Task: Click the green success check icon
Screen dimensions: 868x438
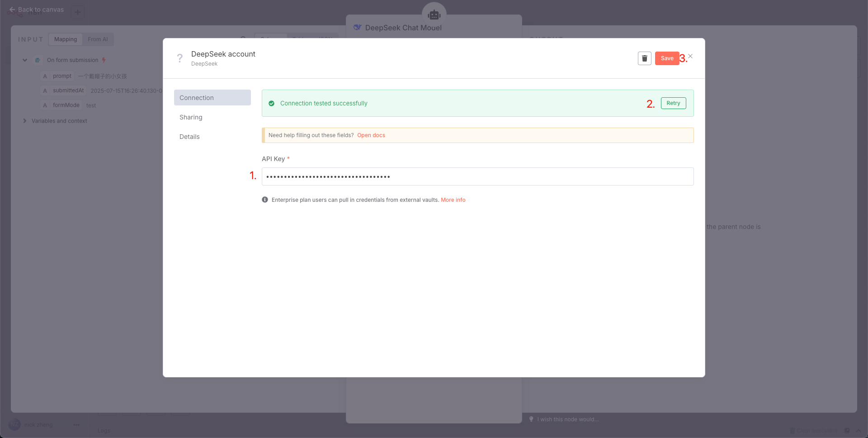Action: point(272,103)
